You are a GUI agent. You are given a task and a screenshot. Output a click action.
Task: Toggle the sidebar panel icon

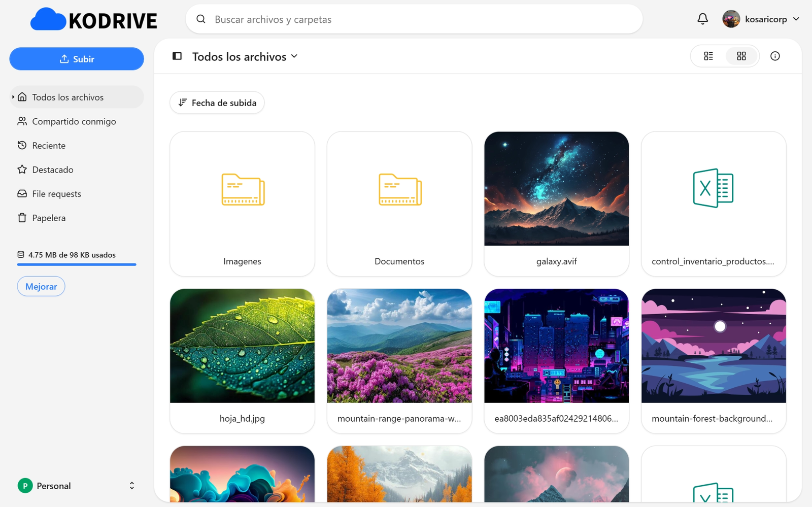click(177, 56)
